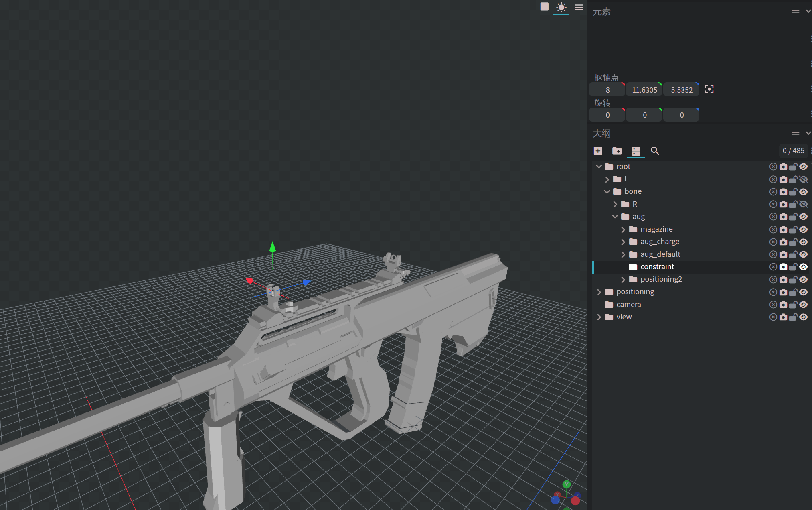Edit rotation Y value field

(x=644, y=115)
